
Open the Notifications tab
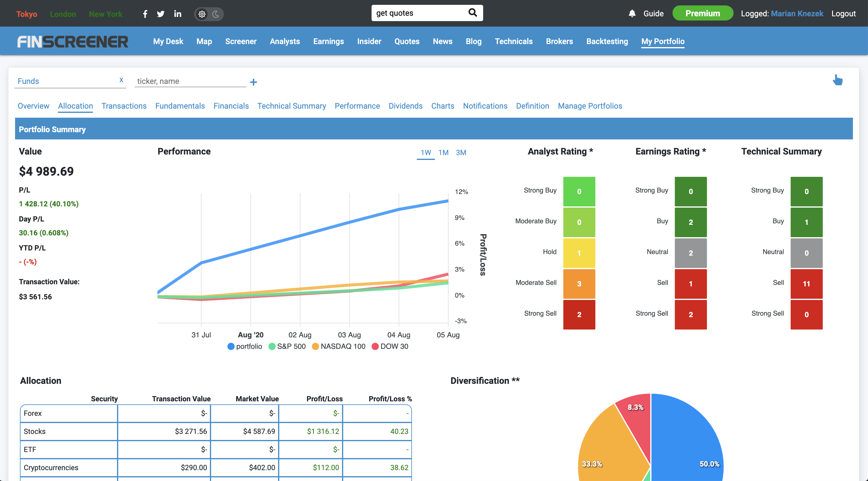click(x=485, y=106)
